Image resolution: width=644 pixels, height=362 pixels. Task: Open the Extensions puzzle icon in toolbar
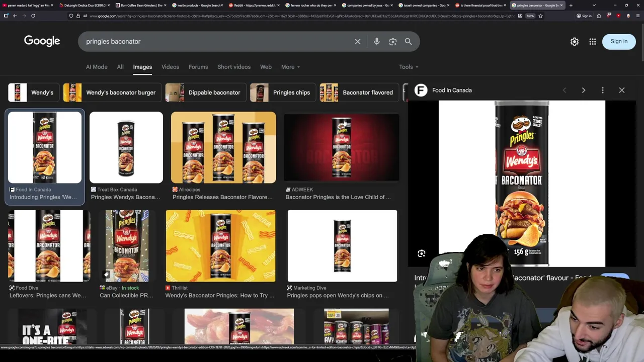coord(599,16)
